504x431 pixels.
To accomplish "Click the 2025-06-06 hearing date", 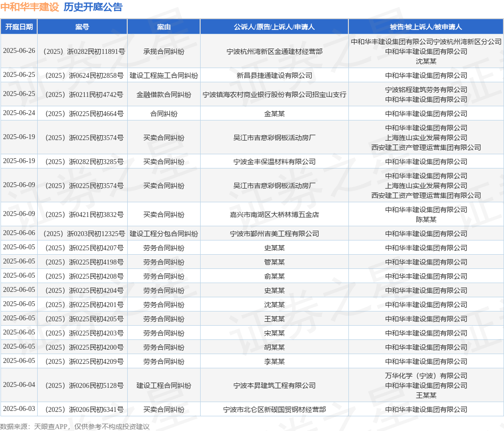I will [x=19, y=233].
